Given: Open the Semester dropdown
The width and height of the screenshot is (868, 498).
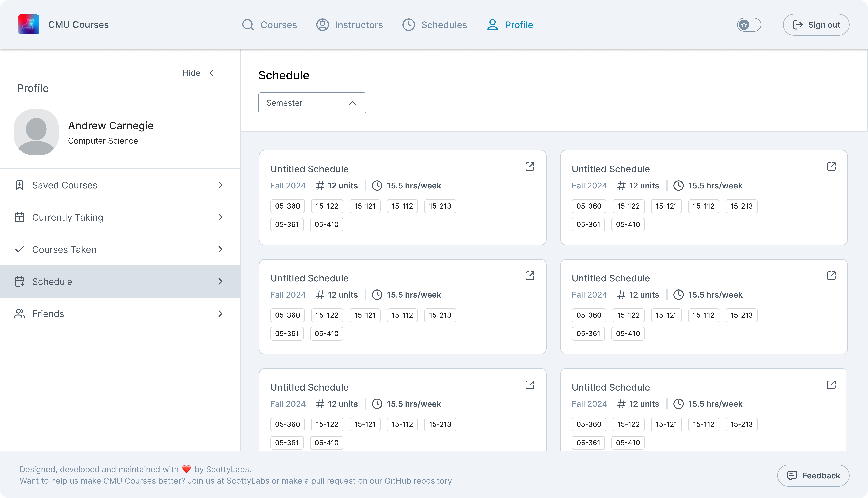Looking at the screenshot, I should pos(312,103).
